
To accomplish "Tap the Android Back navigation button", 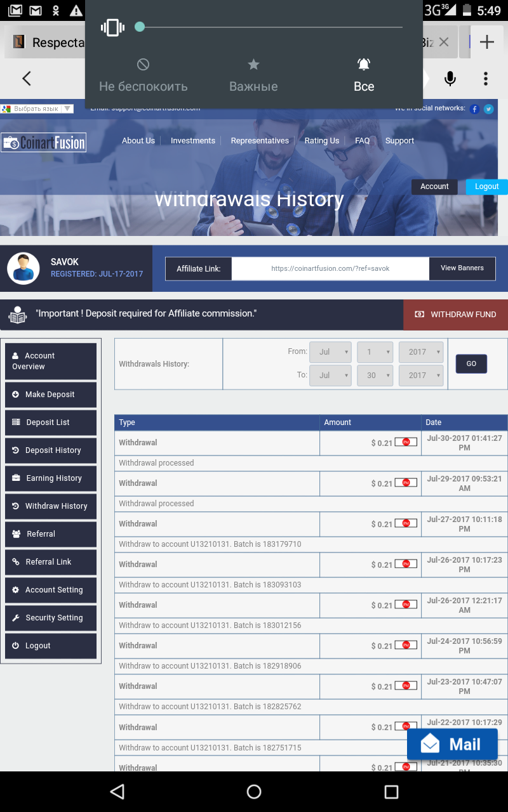I will (117, 791).
